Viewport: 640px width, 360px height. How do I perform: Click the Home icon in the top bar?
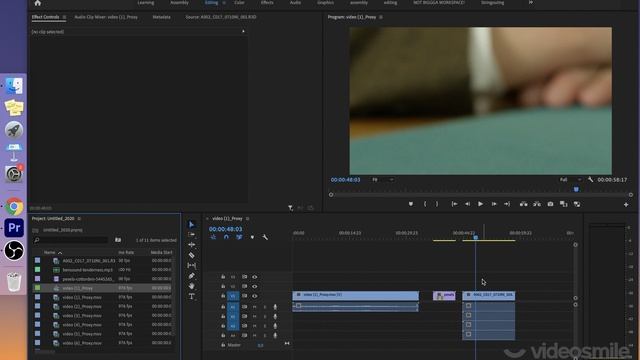(38, 3)
